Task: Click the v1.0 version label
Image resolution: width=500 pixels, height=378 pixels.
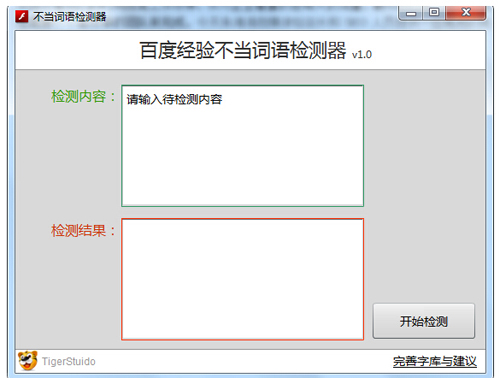Action: pos(362,54)
